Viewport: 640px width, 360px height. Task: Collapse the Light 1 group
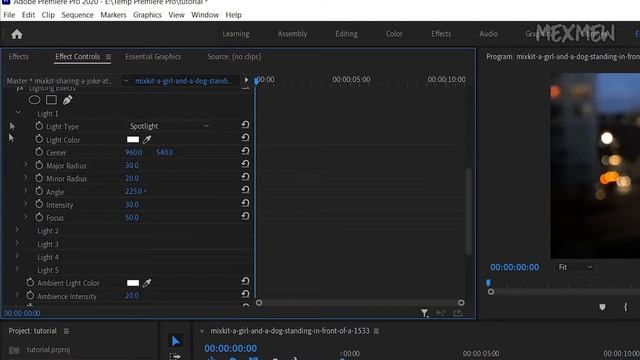coord(18,113)
